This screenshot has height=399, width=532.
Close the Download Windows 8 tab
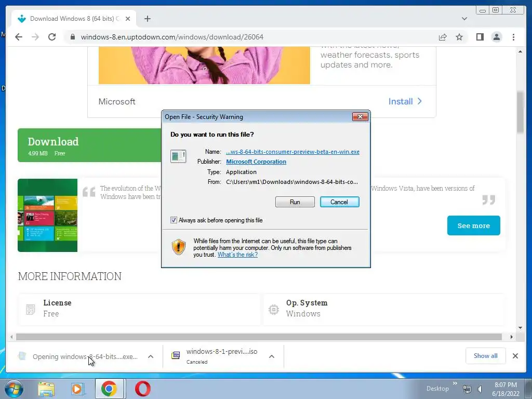pyautogui.click(x=128, y=19)
